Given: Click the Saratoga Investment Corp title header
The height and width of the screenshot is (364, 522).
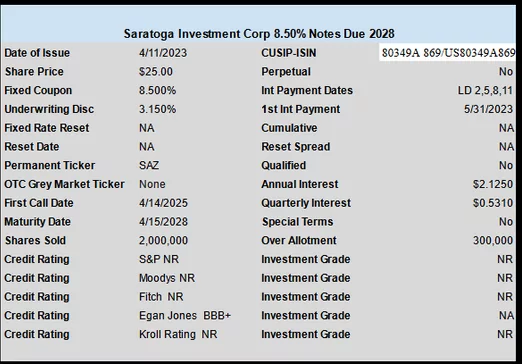Looking at the screenshot, I should point(259,34).
